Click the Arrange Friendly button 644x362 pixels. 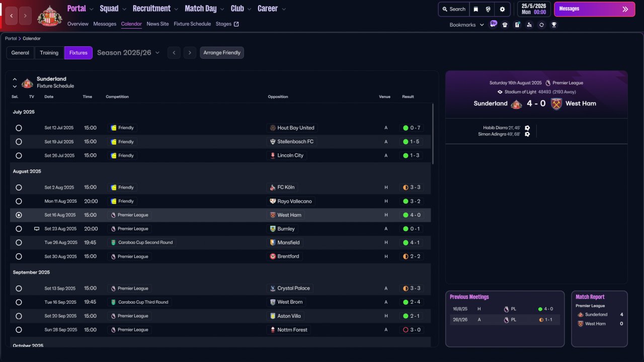(x=222, y=53)
